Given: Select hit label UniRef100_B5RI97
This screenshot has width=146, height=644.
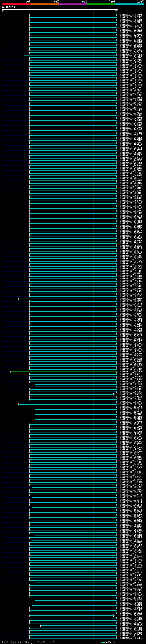Looking at the screenshot, I should pyautogui.click(x=131, y=625).
